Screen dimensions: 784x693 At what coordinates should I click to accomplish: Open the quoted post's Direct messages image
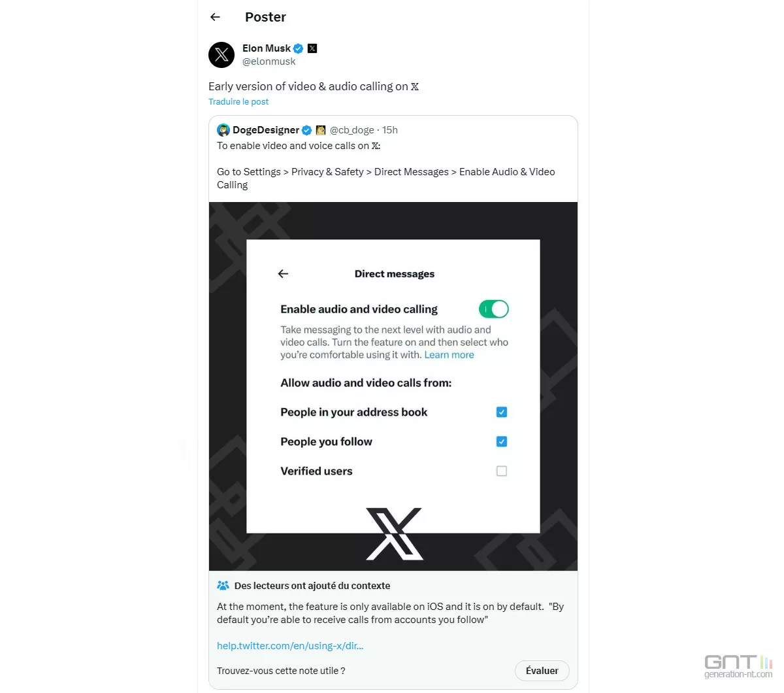393,386
